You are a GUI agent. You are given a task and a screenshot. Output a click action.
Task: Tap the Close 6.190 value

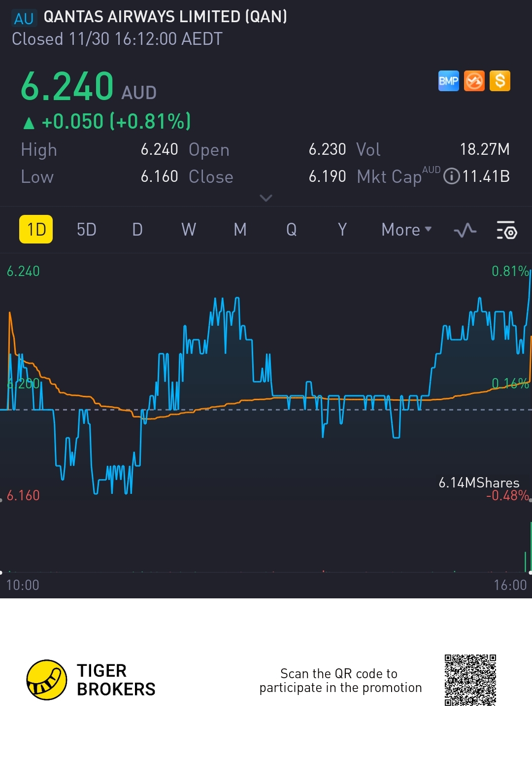[x=327, y=176]
